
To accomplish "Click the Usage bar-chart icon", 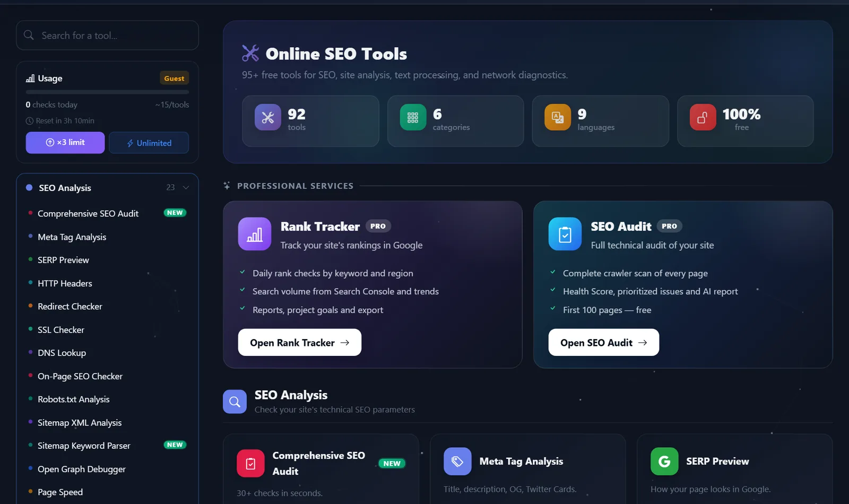I will [x=30, y=79].
